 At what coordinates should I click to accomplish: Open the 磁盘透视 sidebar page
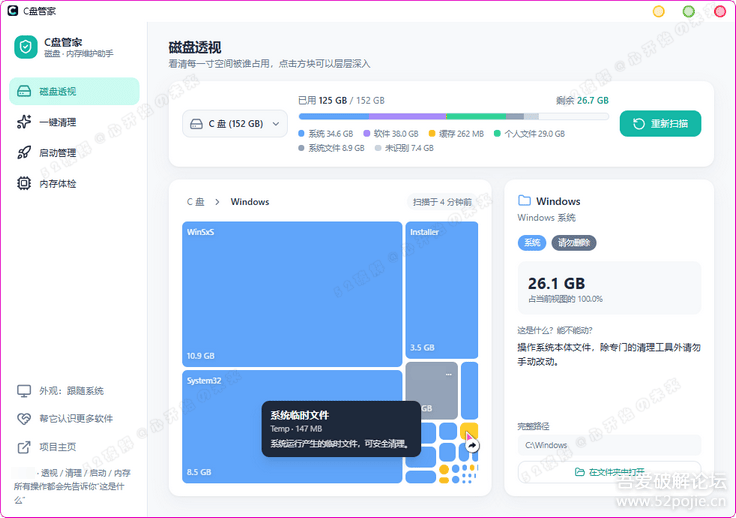click(74, 91)
